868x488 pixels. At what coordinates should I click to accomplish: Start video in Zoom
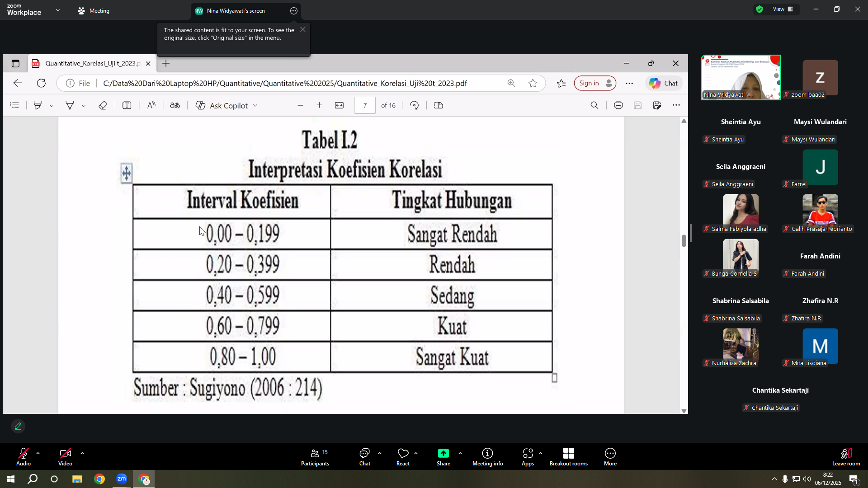point(65,457)
